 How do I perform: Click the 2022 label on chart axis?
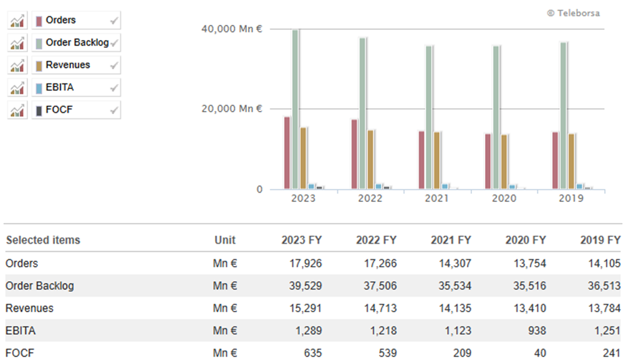[x=370, y=198]
